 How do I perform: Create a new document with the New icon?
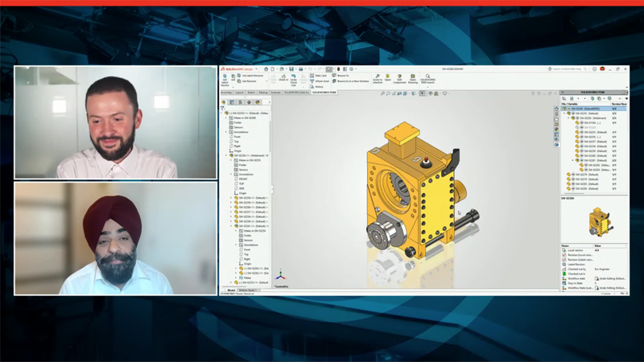[x=272, y=69]
